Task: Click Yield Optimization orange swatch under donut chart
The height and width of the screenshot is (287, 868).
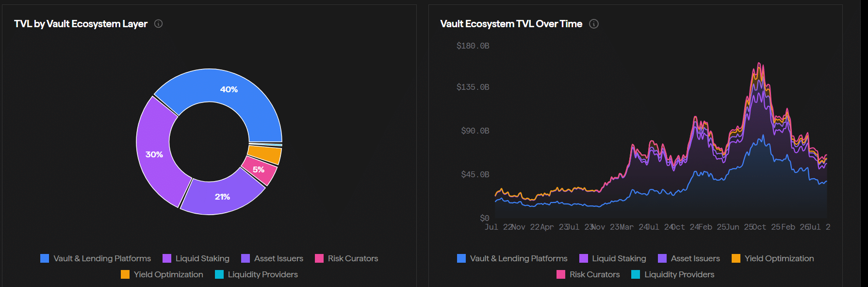Action: (125, 274)
